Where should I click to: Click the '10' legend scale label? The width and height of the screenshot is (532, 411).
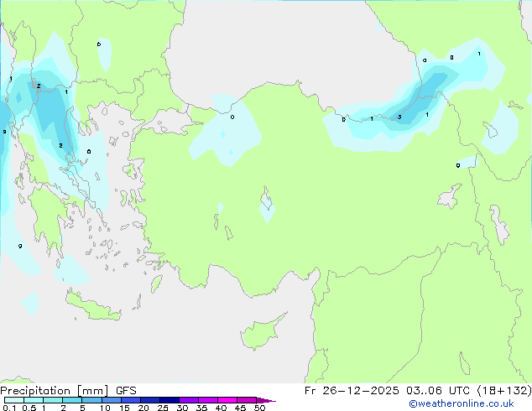pyautogui.click(x=105, y=408)
